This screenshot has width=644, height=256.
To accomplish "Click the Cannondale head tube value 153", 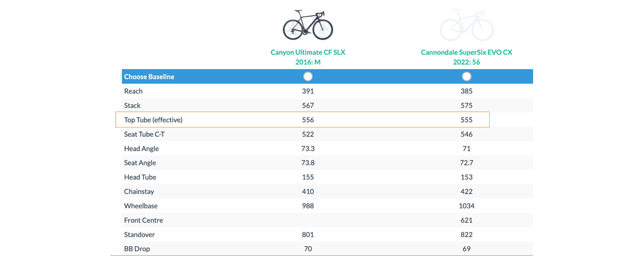I will (x=466, y=177).
